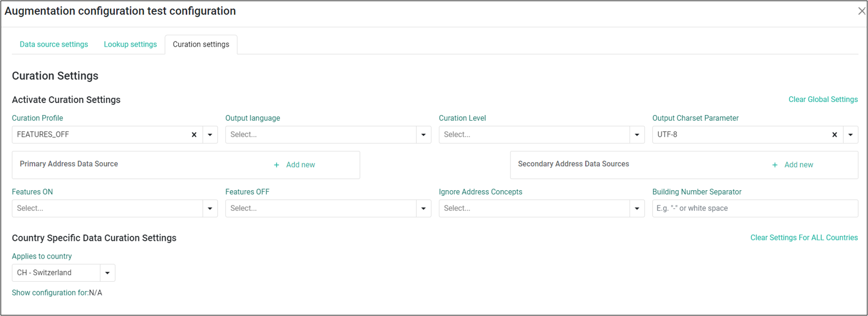This screenshot has height=316, width=868.
Task: Switch to the Lookup settings tab
Action: pyautogui.click(x=130, y=44)
